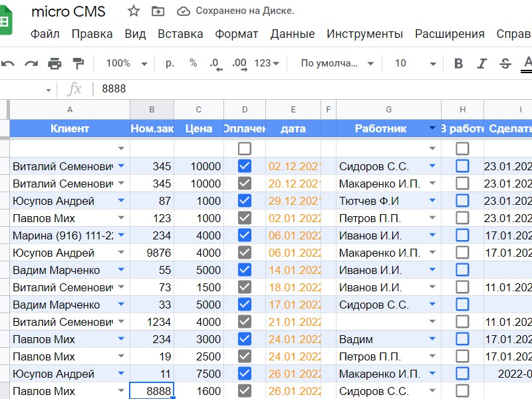This screenshot has width=532, height=399.
Task: Check В работе for Вадим worker row
Action: coord(462,339)
